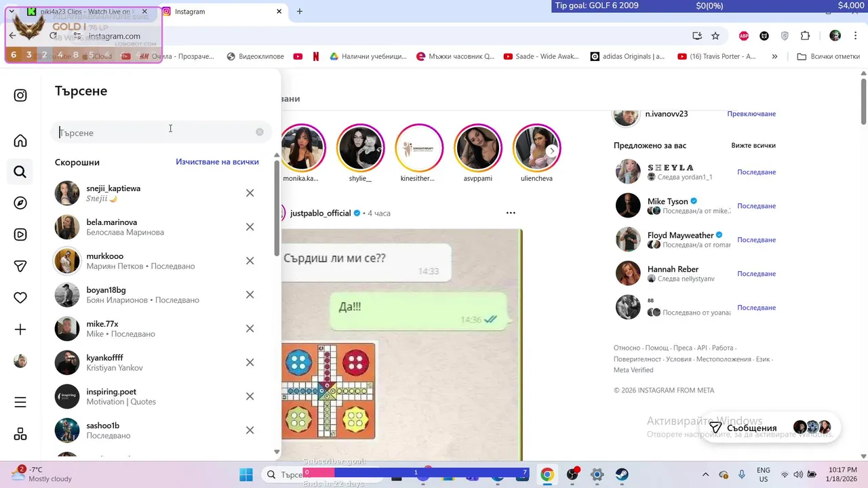View asvppami story
This screenshot has width=868, height=488.
(x=477, y=148)
